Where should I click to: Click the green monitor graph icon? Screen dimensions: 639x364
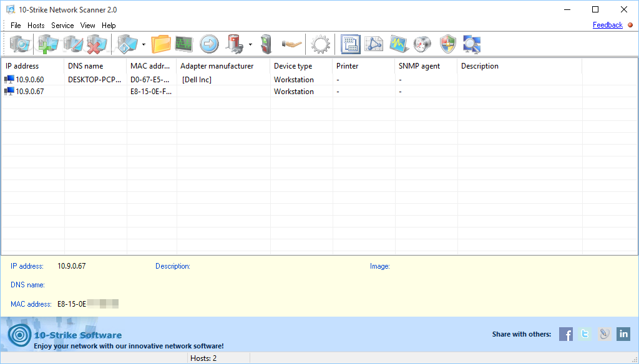(184, 44)
